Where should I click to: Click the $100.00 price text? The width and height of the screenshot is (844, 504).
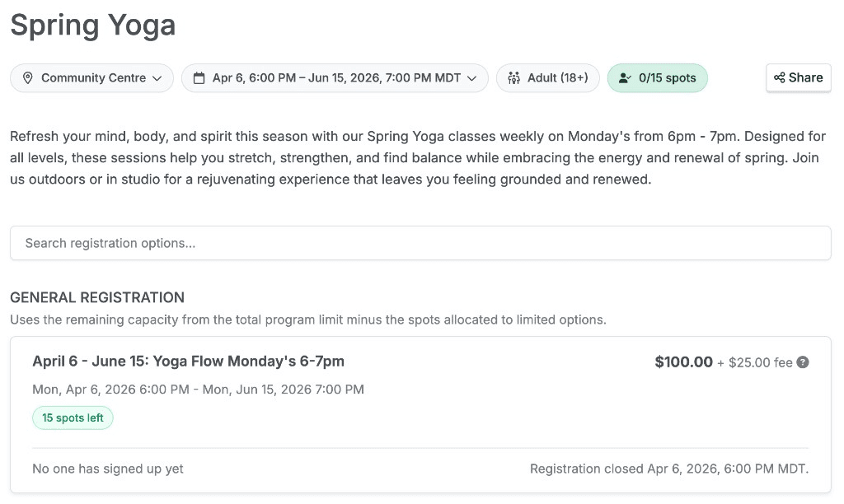(684, 362)
